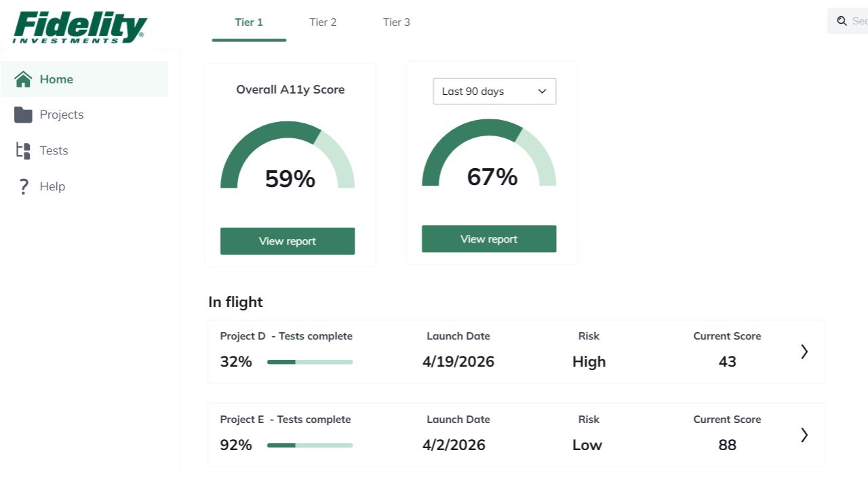The image size is (868, 488).
Task: Click the Overall A11y Score heading
Action: click(x=290, y=89)
